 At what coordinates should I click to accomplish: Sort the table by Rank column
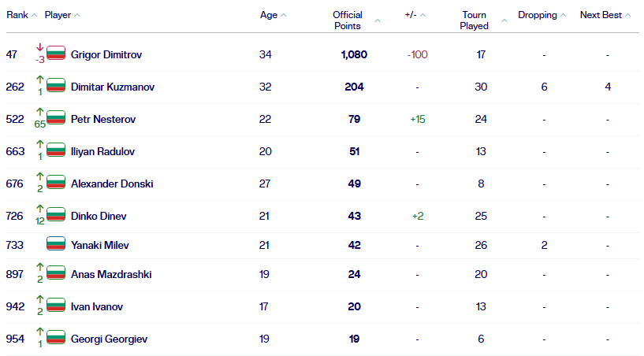coord(21,15)
